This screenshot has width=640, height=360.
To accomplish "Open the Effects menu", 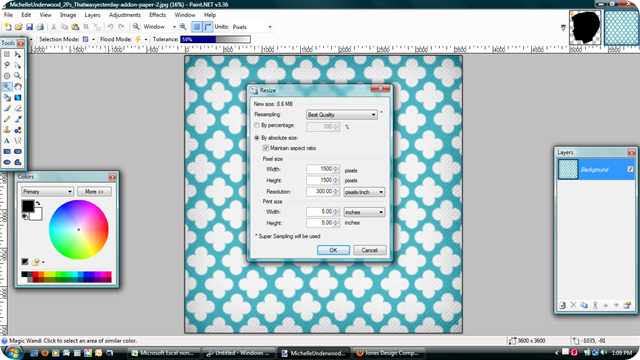I will point(158,15).
